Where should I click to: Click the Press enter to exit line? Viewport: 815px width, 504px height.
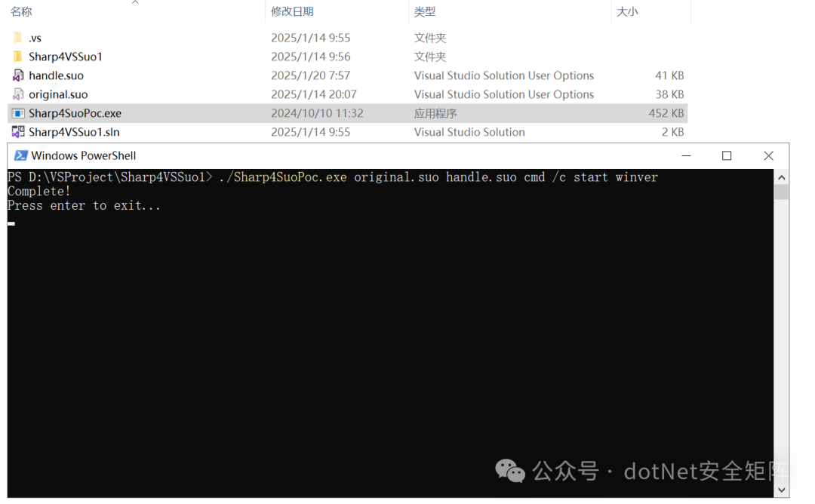[x=84, y=206]
